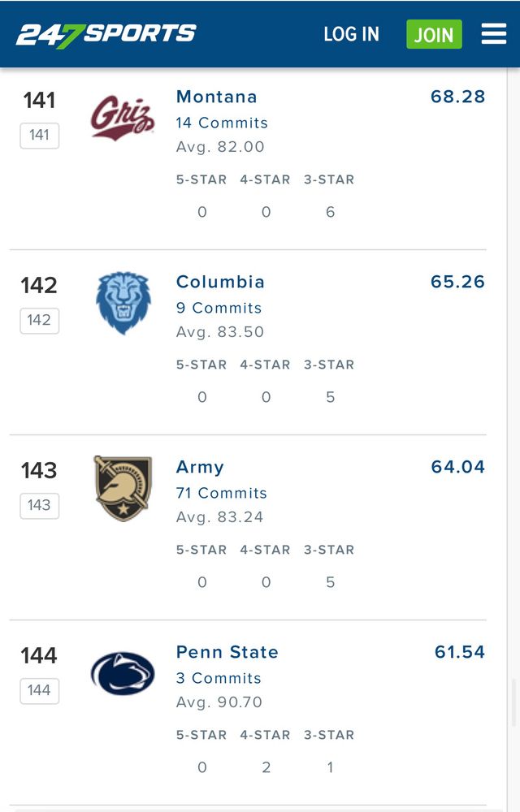This screenshot has height=812, width=520.
Task: View Columbia's 9 Commits list
Action: [x=219, y=308]
